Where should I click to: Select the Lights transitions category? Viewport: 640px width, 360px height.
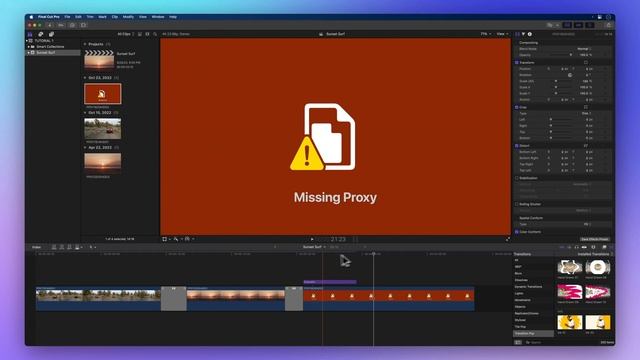coord(519,293)
